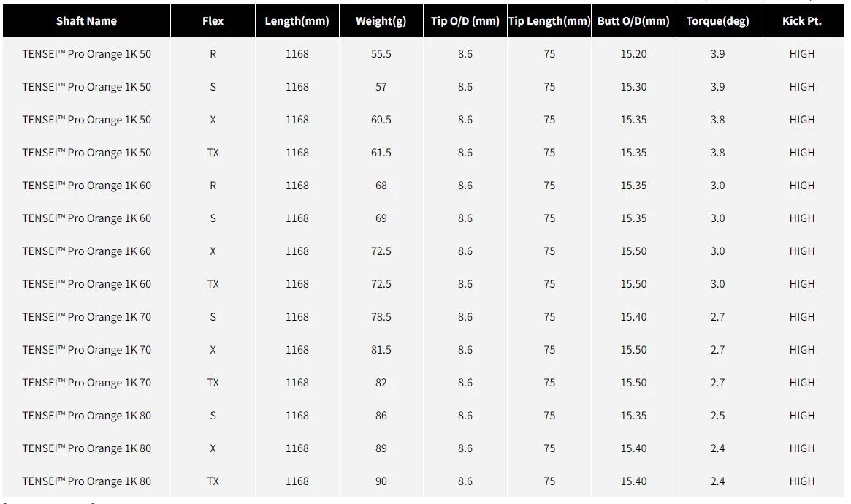Select the 69 weight value

[381, 218]
